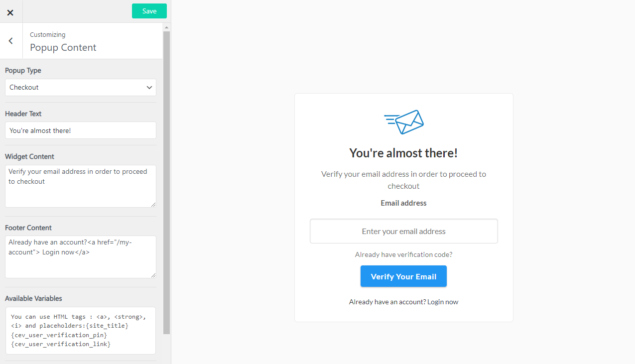Screen dimensions: 635x364
Task: Click the X to close the customizer
Action: (x=10, y=12)
